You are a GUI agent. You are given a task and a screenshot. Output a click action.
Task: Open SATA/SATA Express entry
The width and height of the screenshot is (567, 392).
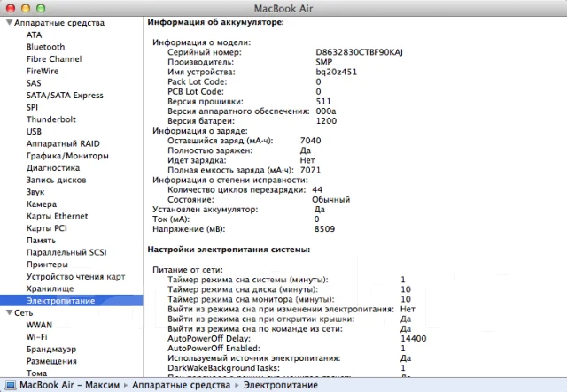point(65,96)
